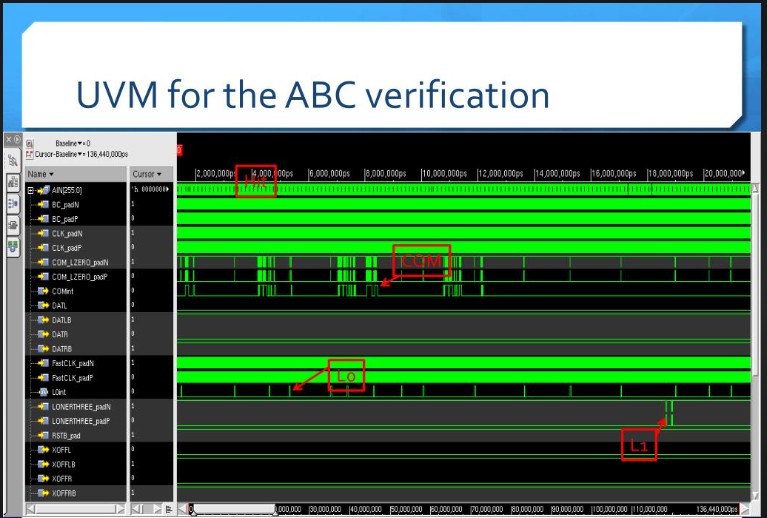Select the LONERTHREE_padP signal
Screen dimensions: 767x518
click(81, 421)
